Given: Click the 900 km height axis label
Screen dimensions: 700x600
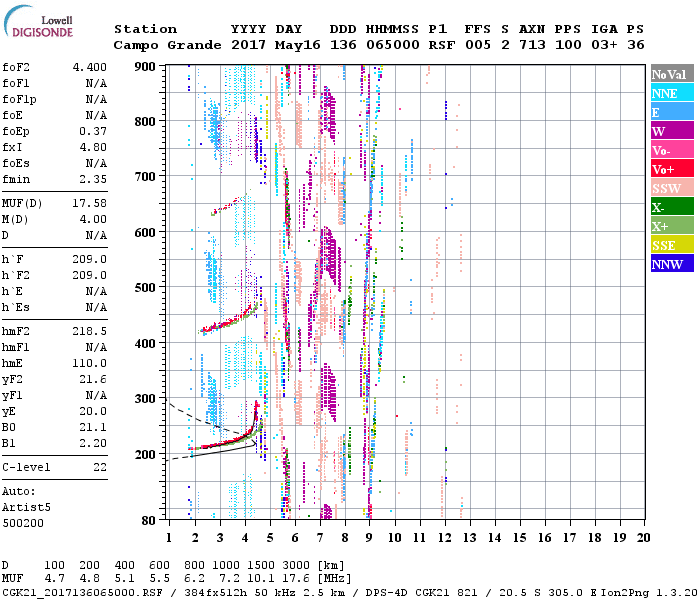Looking at the screenshot, I should 146,67.
